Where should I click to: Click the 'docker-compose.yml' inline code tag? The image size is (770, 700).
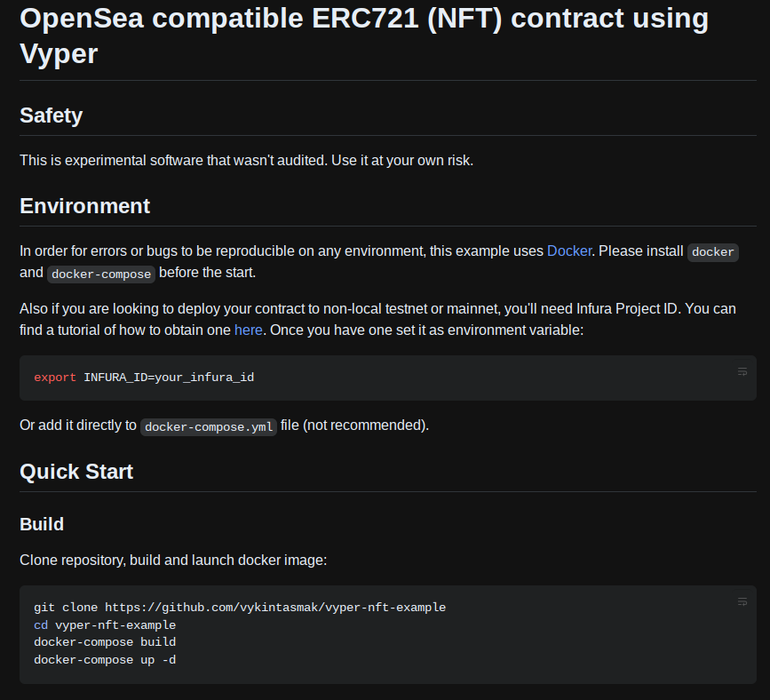pyautogui.click(x=209, y=427)
